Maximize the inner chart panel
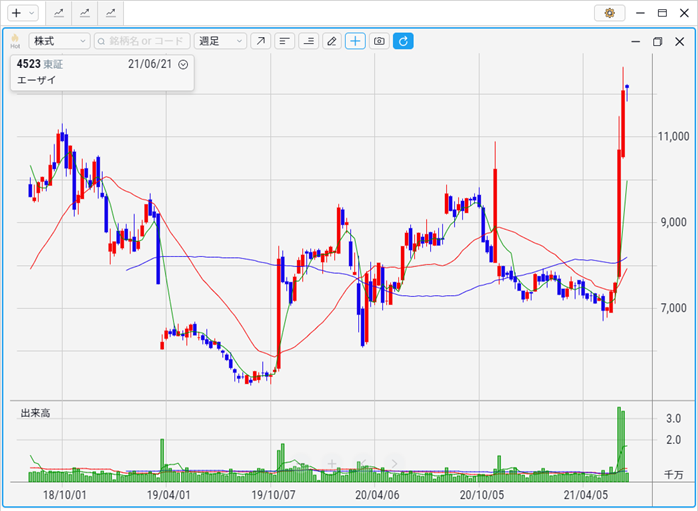This screenshot has height=511, width=698. (657, 41)
